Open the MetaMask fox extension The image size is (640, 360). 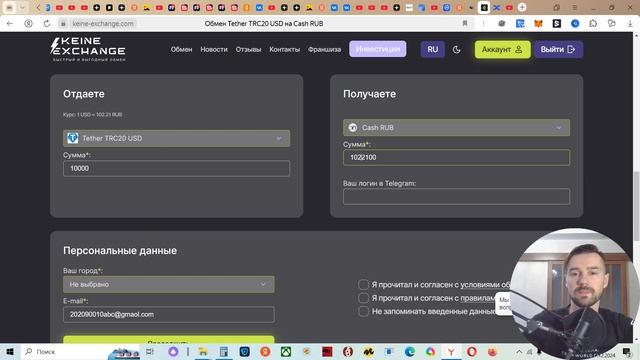538,24
